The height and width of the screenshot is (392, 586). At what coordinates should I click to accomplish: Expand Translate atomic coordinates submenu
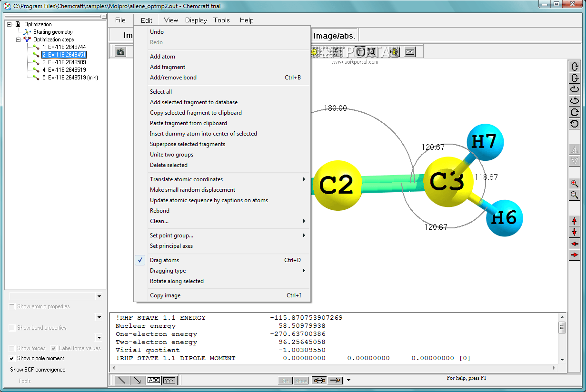click(222, 179)
